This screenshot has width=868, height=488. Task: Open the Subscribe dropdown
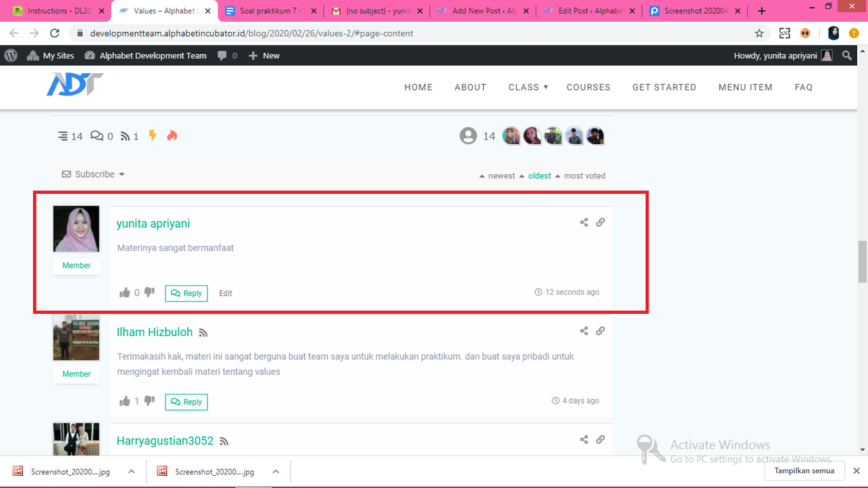click(x=94, y=174)
